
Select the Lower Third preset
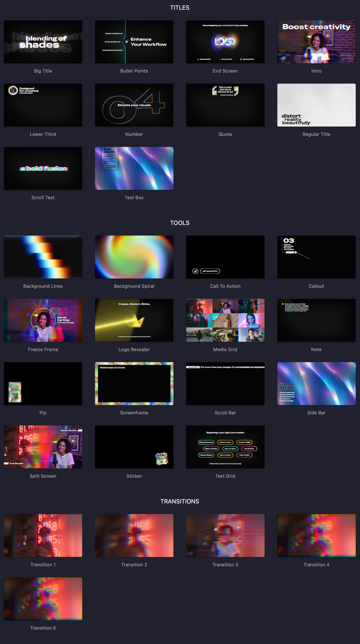coord(43,105)
